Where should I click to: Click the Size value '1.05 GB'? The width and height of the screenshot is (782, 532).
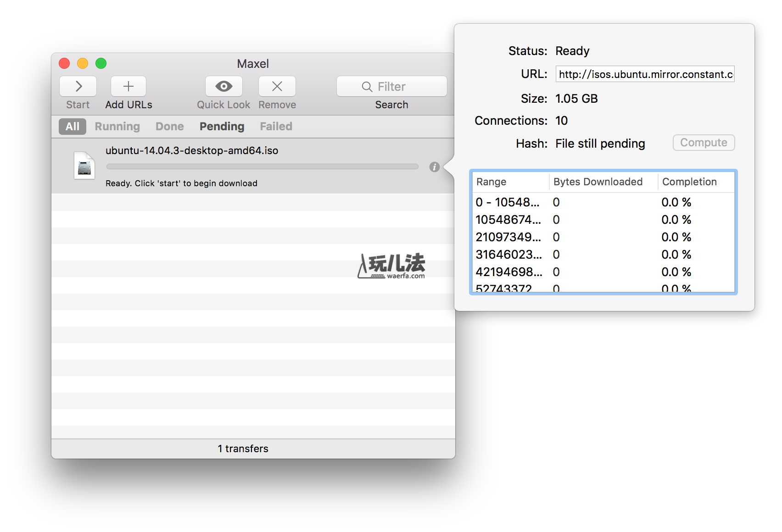(576, 99)
